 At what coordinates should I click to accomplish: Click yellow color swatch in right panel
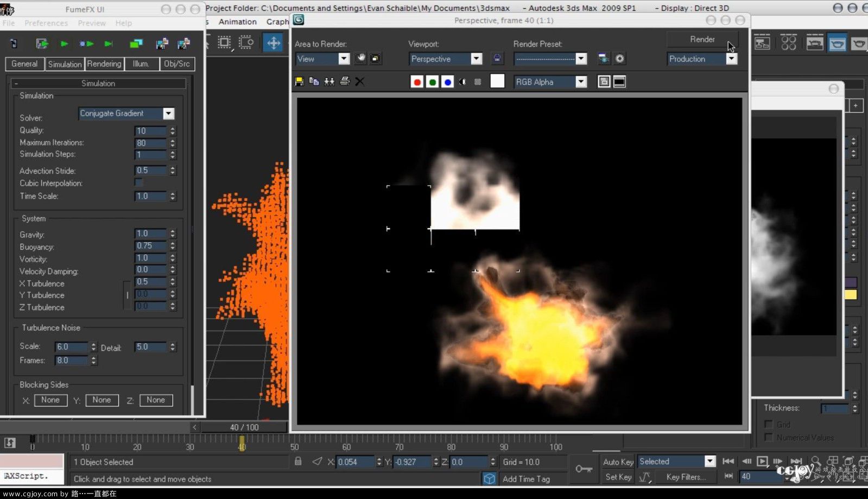[850, 295]
